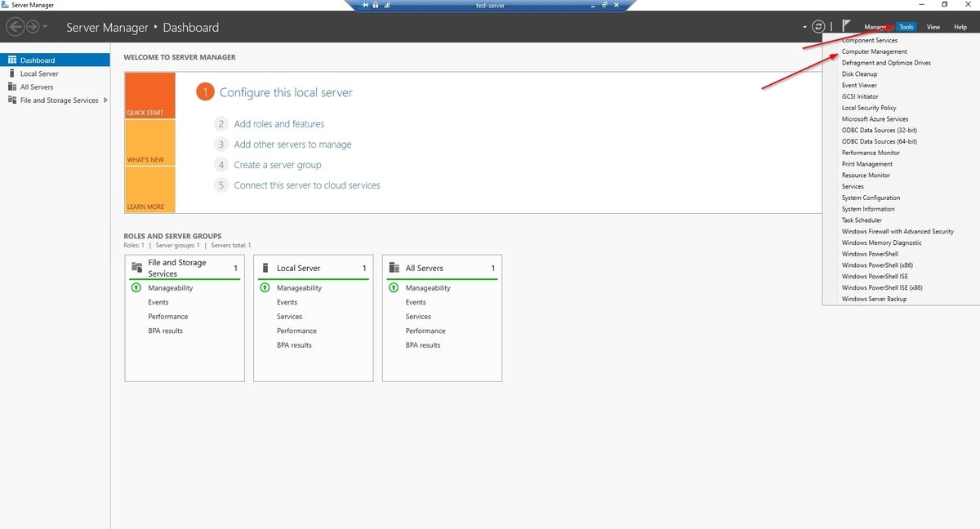Choose Event Viewer in Tools menu
Screen dimensions: 980x529
pos(859,85)
